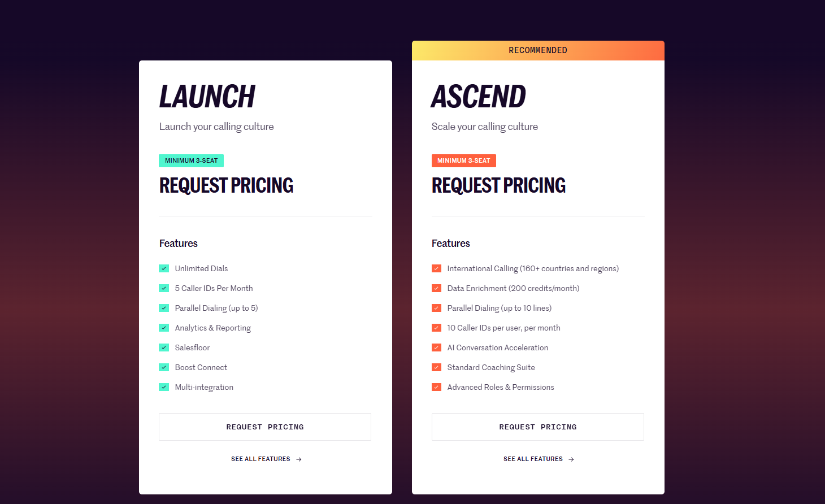
Task: Select the LAUNCH plan heading
Action: tap(207, 97)
